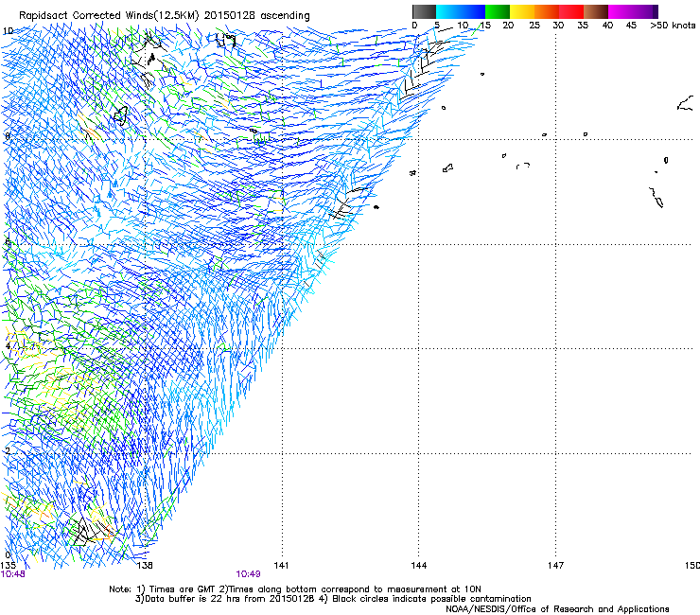The width and height of the screenshot is (700, 615).
Task: Click the '2' latitude axis label
Action: (8, 451)
